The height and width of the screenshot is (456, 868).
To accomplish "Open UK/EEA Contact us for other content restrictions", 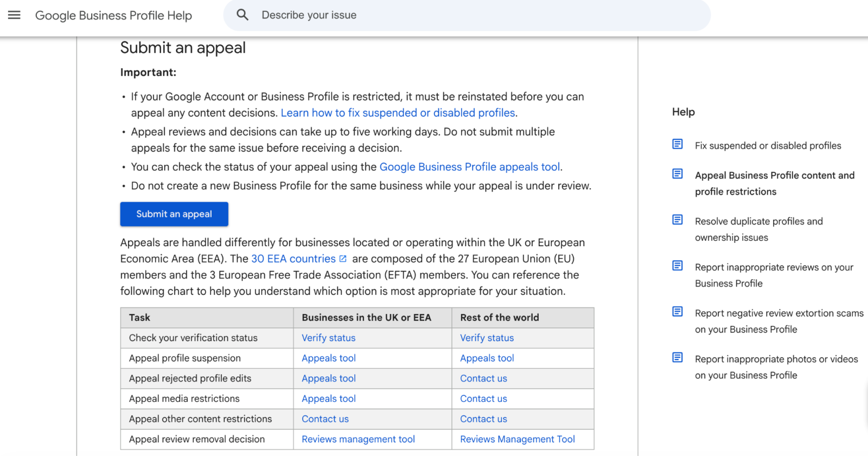I will [x=325, y=419].
